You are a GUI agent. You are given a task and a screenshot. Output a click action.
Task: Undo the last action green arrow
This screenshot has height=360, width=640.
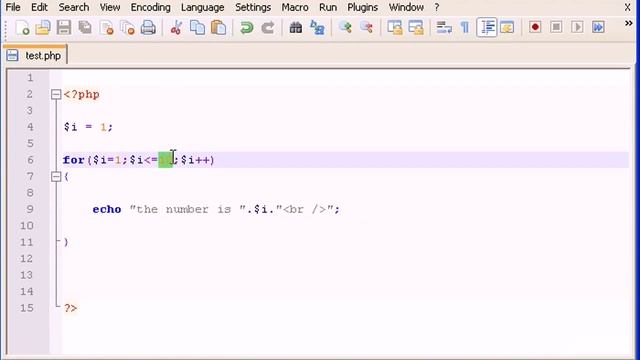tap(247, 27)
